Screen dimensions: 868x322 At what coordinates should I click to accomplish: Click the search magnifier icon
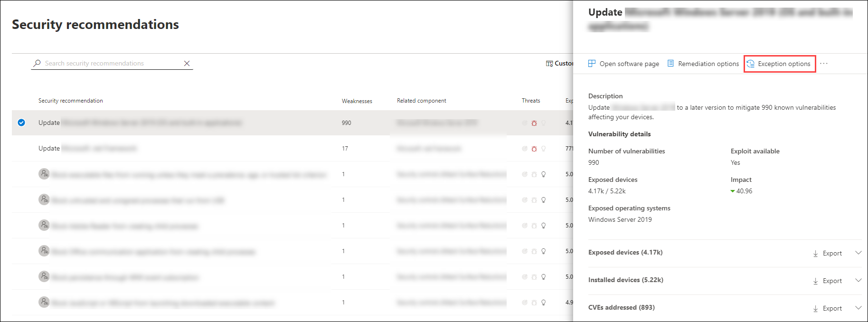[x=37, y=63]
